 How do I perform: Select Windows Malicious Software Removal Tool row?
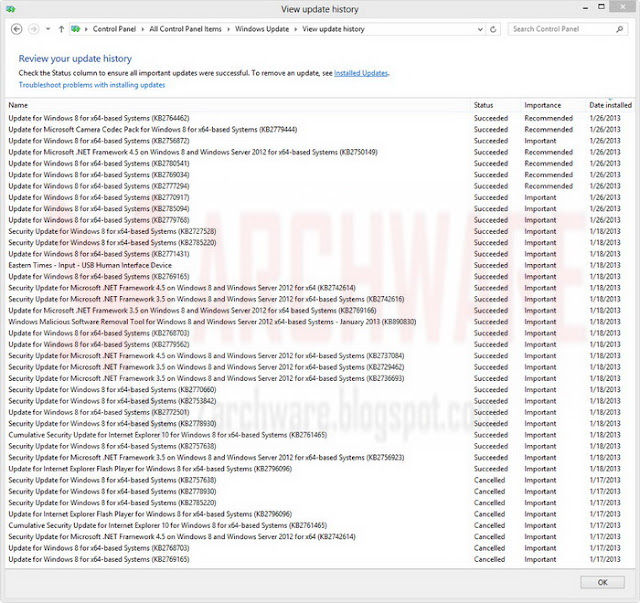[320, 322]
